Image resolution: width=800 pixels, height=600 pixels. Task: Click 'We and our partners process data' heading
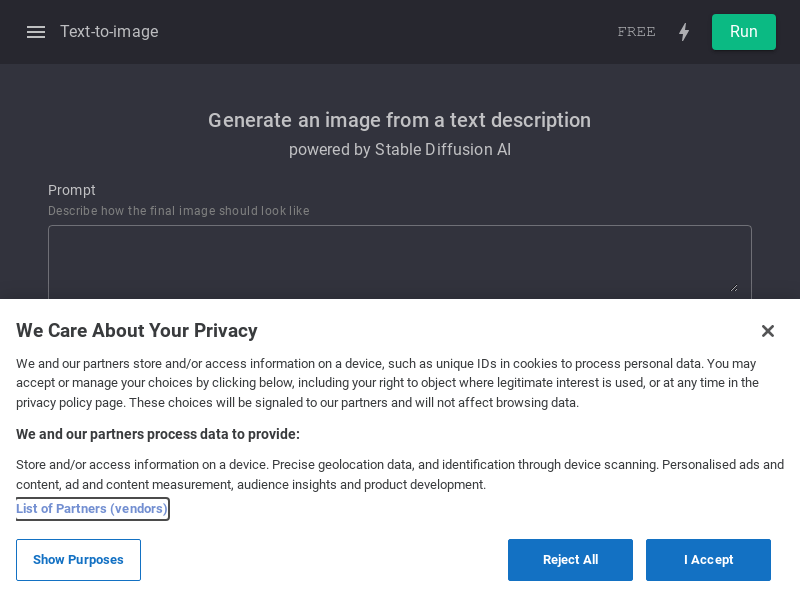click(x=158, y=434)
